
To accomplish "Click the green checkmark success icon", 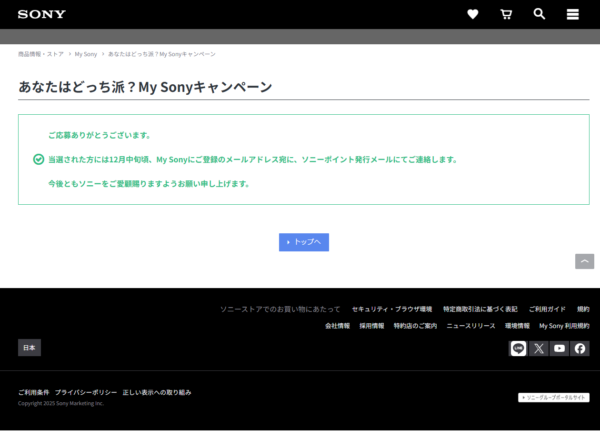I will point(38,159).
